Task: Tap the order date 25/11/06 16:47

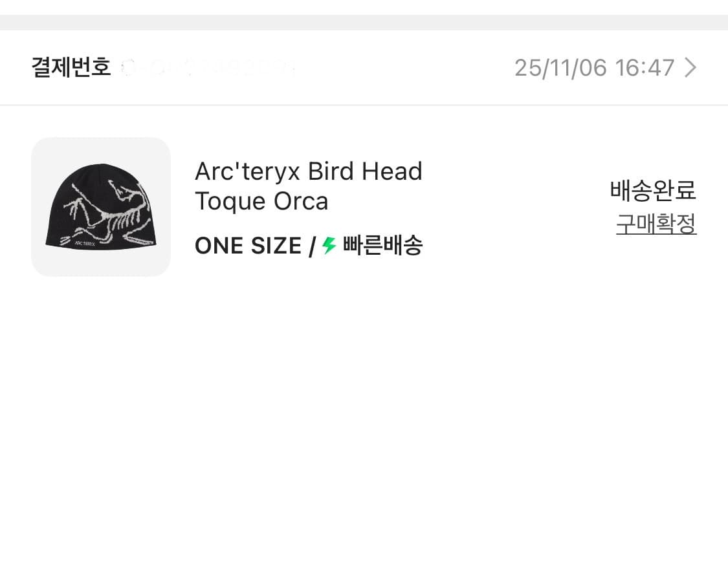Action: point(594,68)
